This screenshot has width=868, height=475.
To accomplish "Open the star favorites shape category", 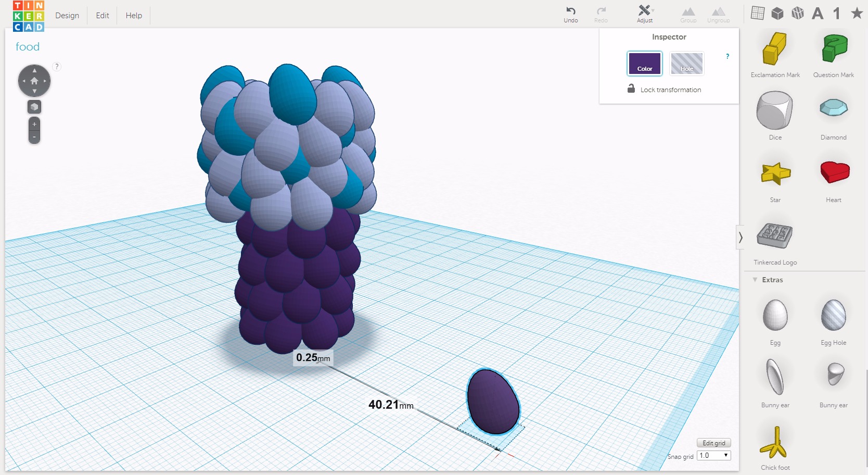I will (x=857, y=13).
